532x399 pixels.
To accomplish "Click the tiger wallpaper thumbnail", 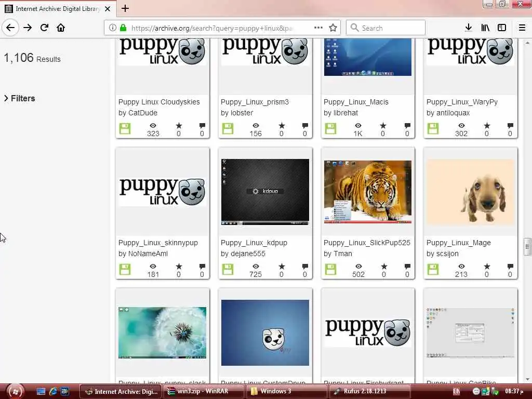I will pos(368,192).
